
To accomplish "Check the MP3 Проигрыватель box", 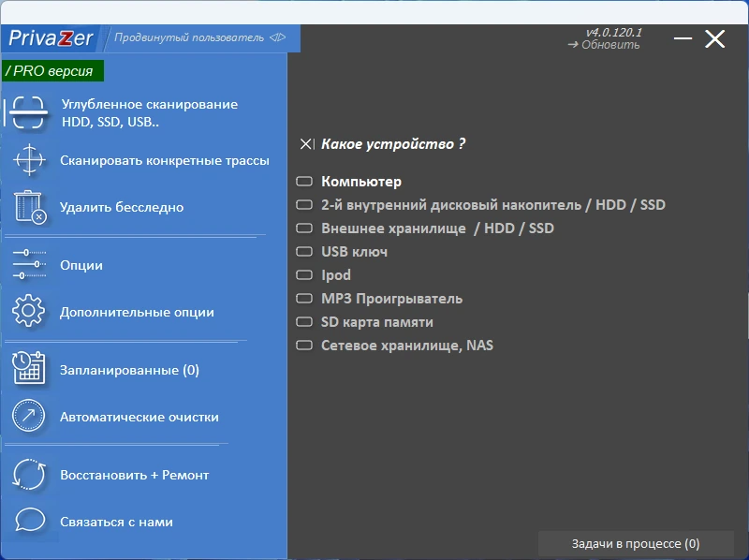I will click(x=304, y=299).
